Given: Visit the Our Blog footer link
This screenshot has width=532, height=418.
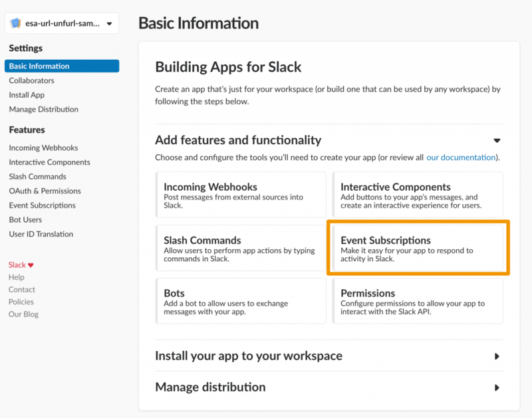Looking at the screenshot, I should point(23,314).
